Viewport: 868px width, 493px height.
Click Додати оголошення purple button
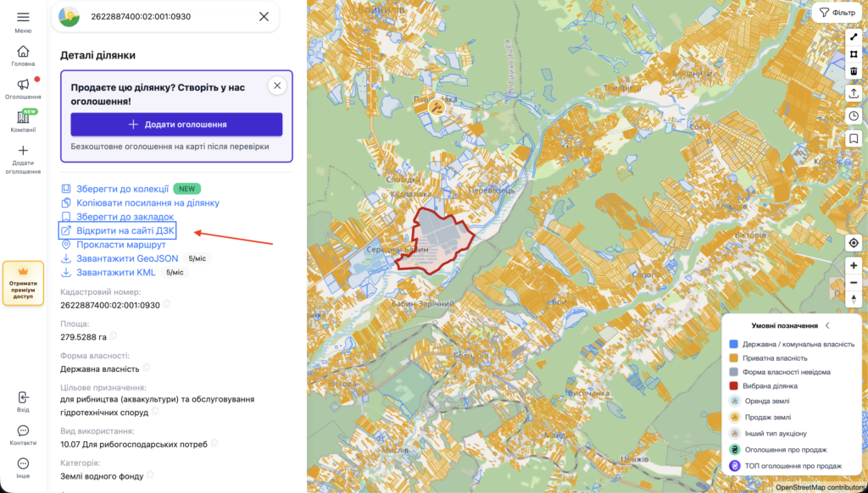coord(176,125)
